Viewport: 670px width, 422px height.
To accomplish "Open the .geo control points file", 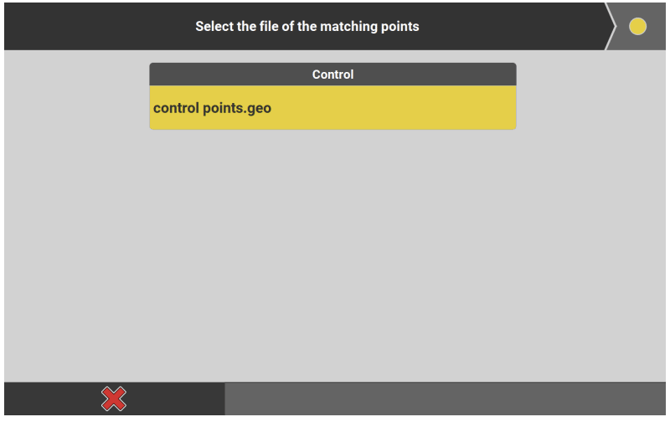I will pos(212,108).
